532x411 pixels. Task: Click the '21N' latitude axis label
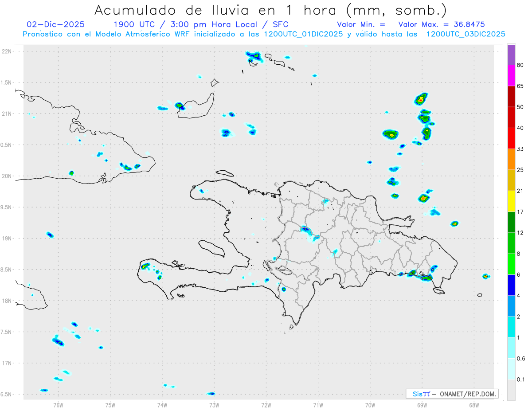(7, 114)
